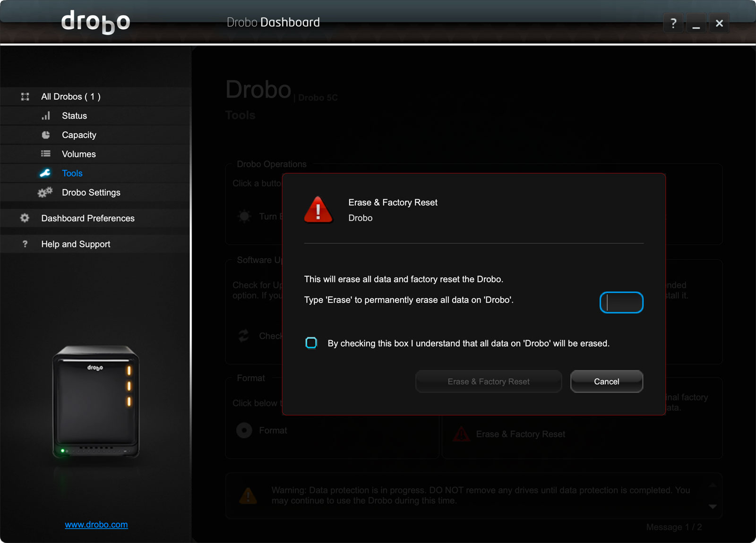Open the Help and Support section
The width and height of the screenshot is (756, 543).
(x=76, y=244)
